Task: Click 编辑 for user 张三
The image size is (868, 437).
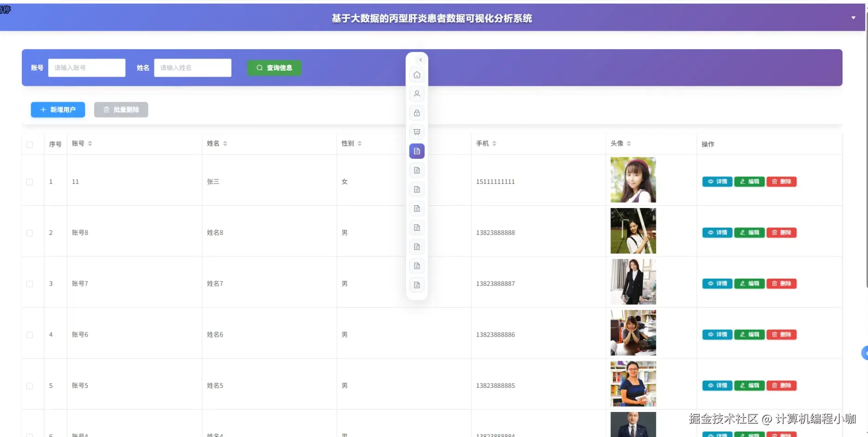Action: 749,182
